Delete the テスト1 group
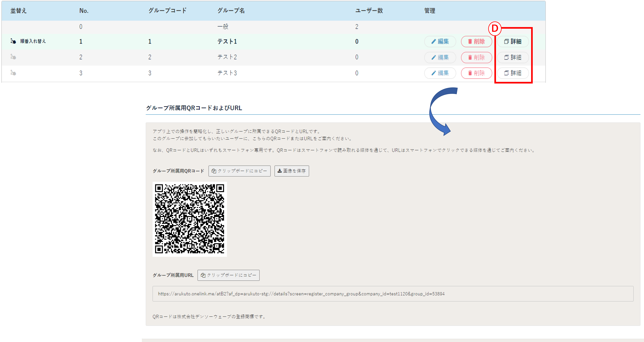This screenshot has height=342, width=644. tap(476, 42)
